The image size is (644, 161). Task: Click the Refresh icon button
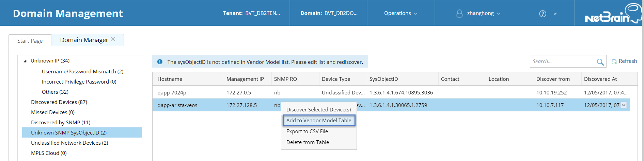point(614,61)
